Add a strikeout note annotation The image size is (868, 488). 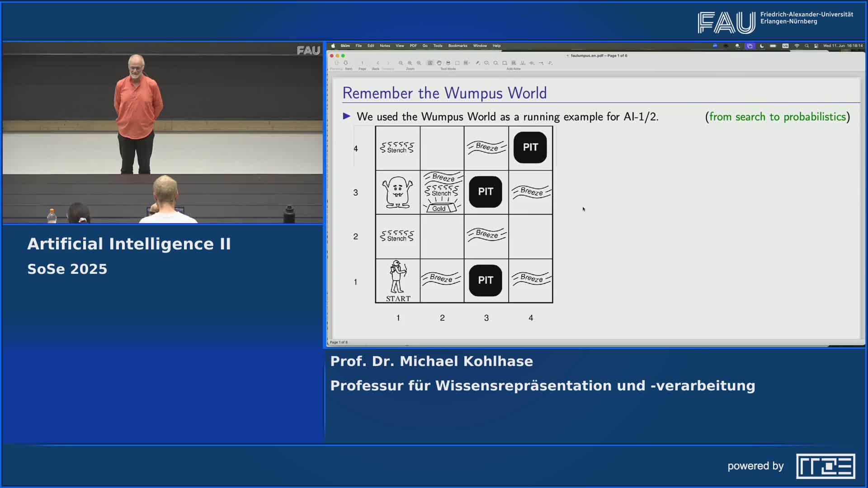coord(532,63)
